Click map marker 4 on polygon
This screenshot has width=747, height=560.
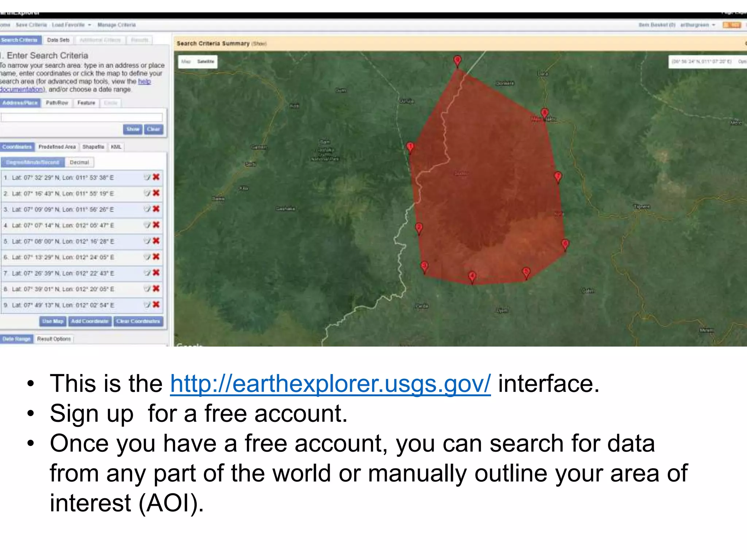point(472,277)
